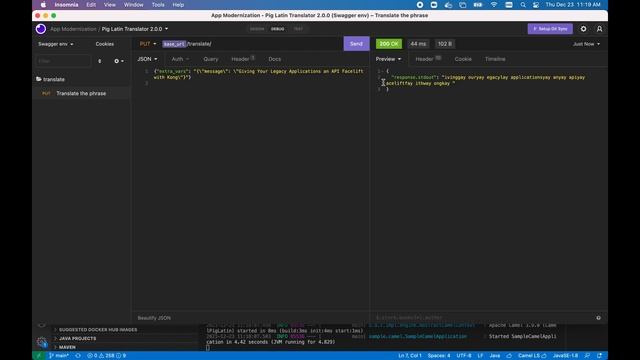Click UTF-8 encoding in status bar
The width and height of the screenshot is (640, 360).
pos(464,356)
